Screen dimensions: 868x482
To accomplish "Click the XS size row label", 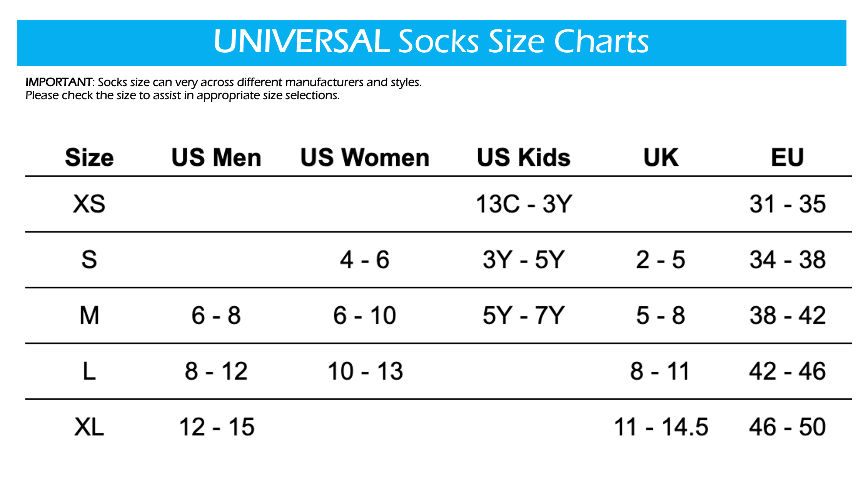I will click(89, 204).
